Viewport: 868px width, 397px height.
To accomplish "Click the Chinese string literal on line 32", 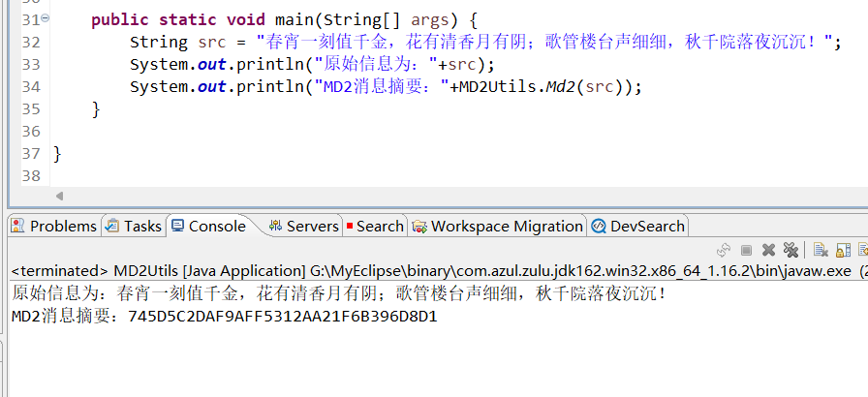I will point(544,42).
